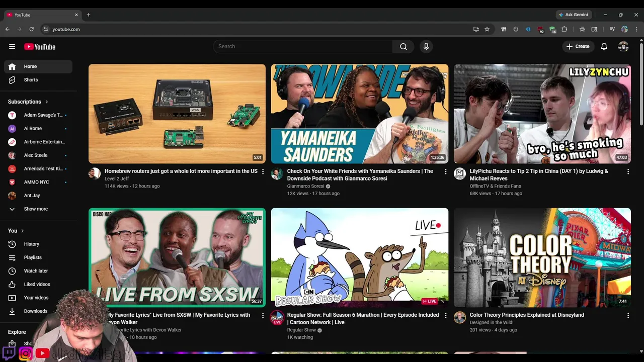Open the Alec Steele subscription
The height and width of the screenshot is (362, 644).
[x=38, y=155]
